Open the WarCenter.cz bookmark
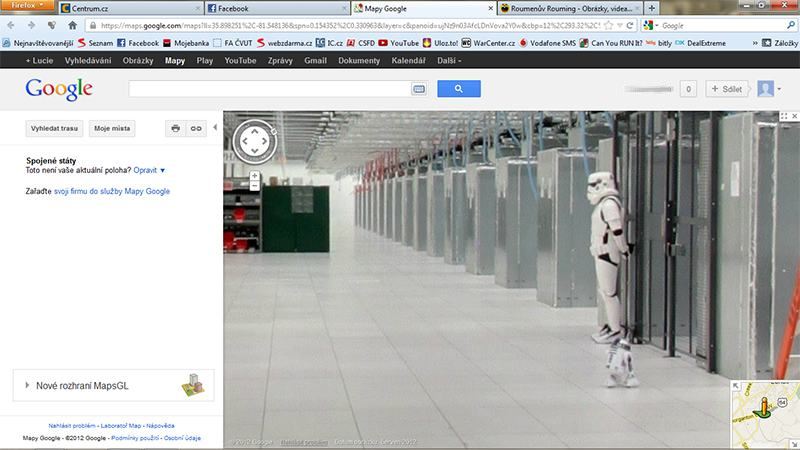The image size is (800, 450). pyautogui.click(x=488, y=43)
